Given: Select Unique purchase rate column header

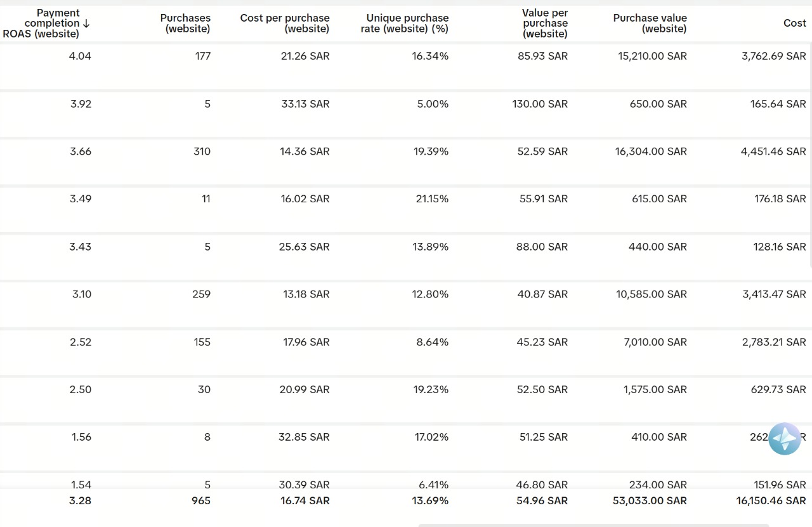Looking at the screenshot, I should (x=407, y=23).
